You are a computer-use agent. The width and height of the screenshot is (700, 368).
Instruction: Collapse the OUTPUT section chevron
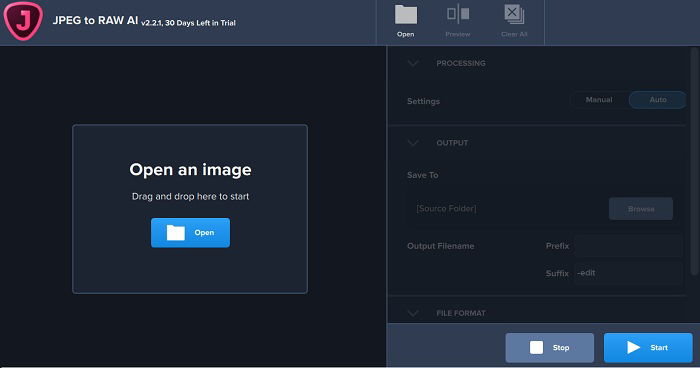[413, 143]
